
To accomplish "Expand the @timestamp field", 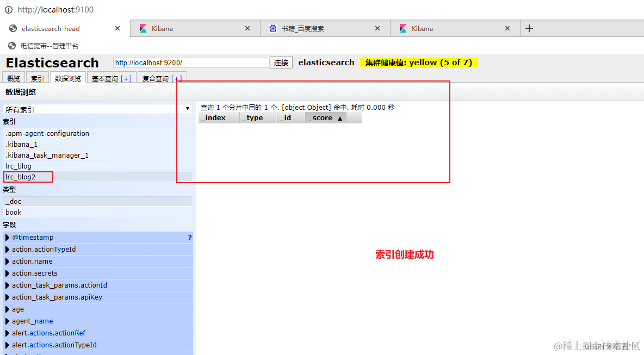I will [7, 237].
